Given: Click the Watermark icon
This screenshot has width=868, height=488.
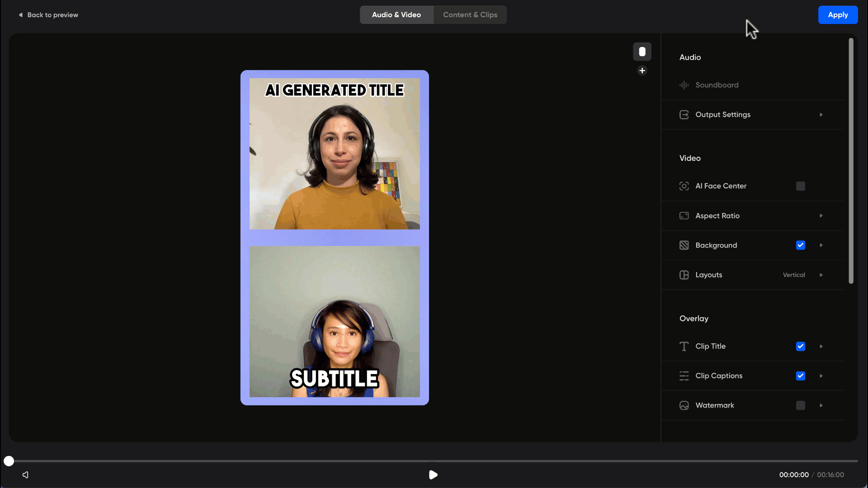Looking at the screenshot, I should click(684, 405).
